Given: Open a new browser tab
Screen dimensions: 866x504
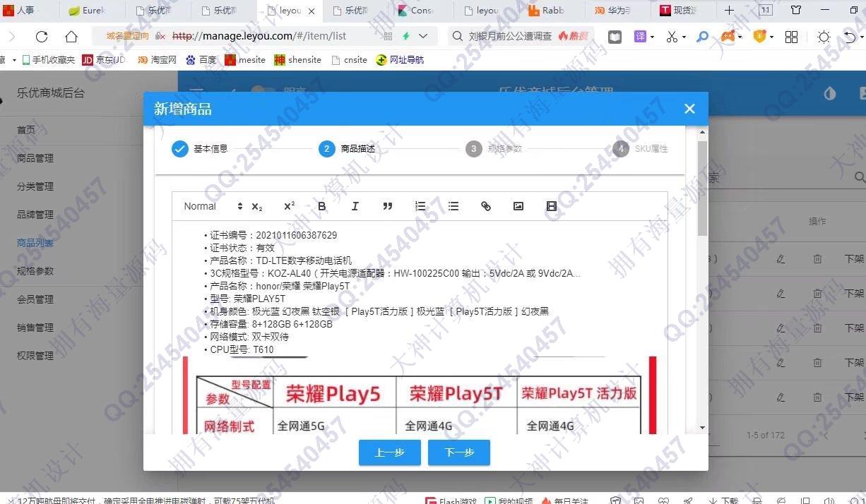Looking at the screenshot, I should (x=730, y=10).
